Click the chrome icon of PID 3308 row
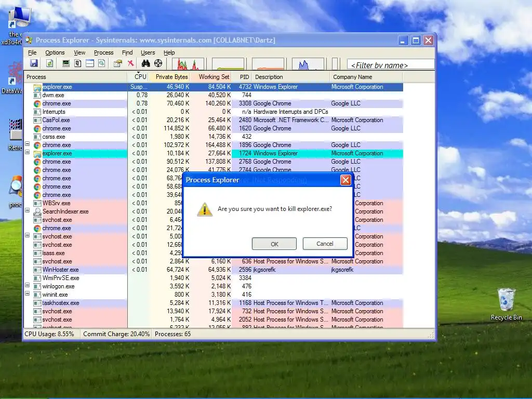This screenshot has height=399, width=532. (x=37, y=103)
